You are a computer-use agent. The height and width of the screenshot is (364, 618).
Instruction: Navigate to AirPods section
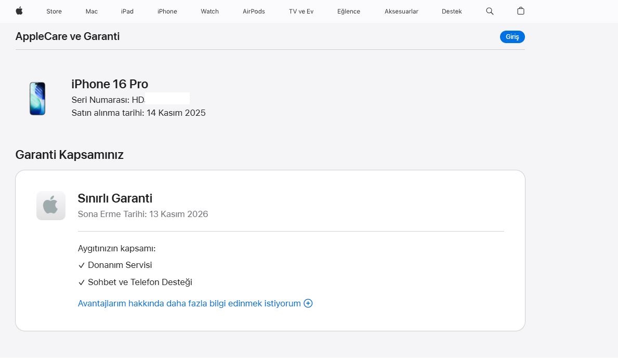(x=254, y=11)
